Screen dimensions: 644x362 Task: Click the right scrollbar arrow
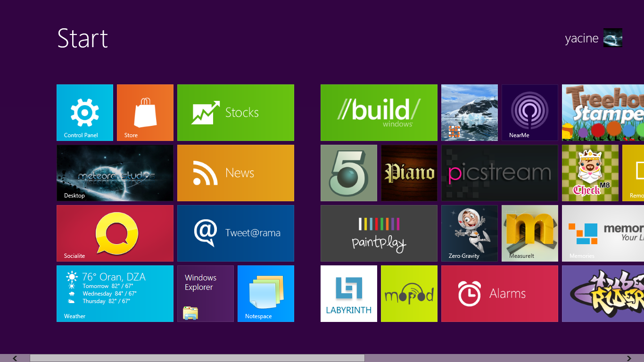[629, 358]
